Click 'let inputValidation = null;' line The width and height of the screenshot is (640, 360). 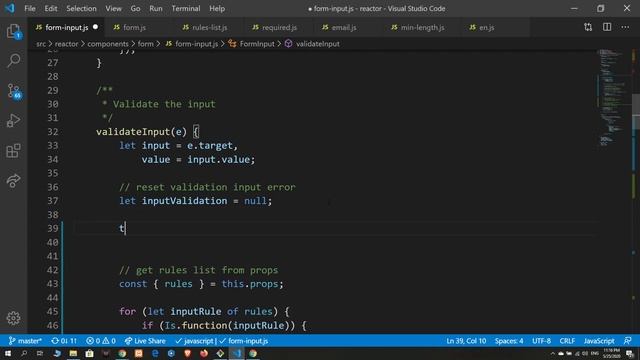point(196,201)
